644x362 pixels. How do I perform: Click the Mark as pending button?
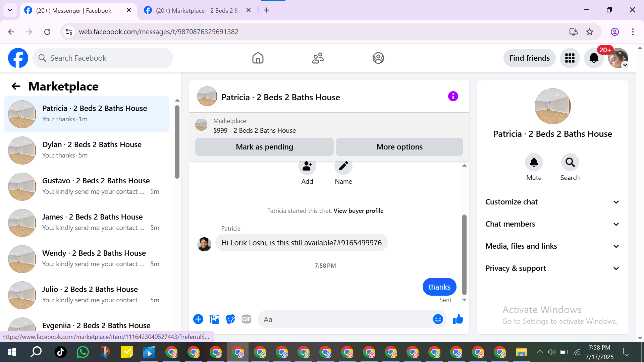point(264,147)
